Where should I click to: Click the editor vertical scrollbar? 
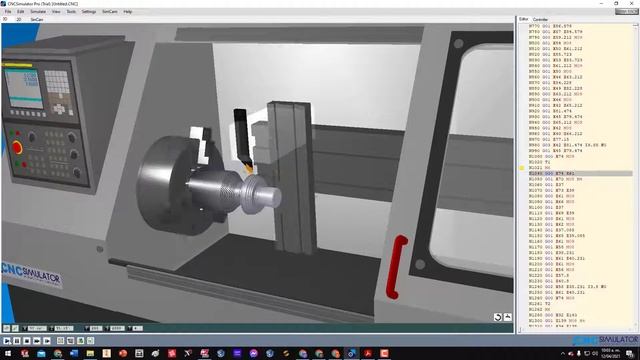tap(636, 176)
